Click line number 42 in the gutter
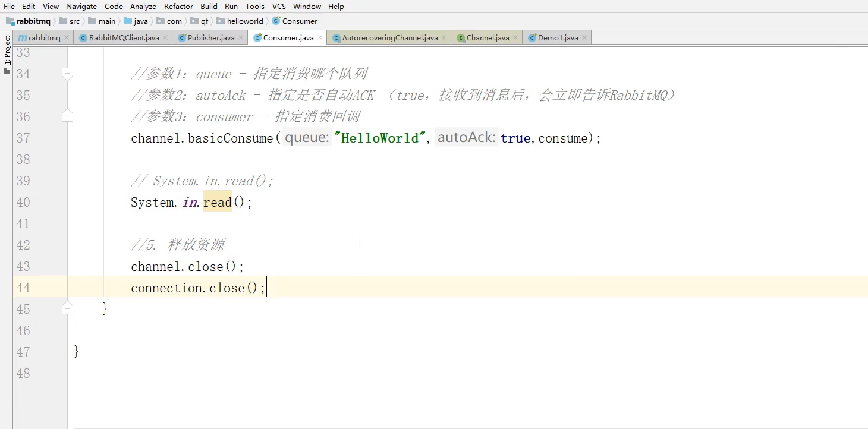 (x=23, y=245)
